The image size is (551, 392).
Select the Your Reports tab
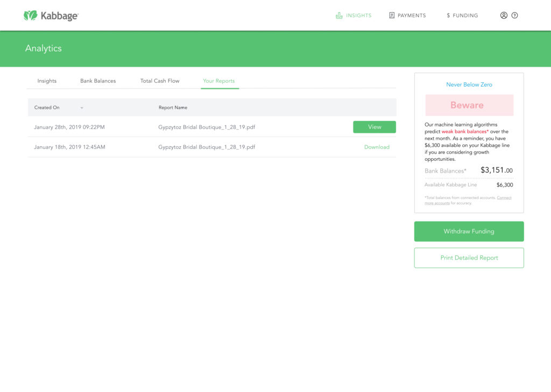point(218,81)
